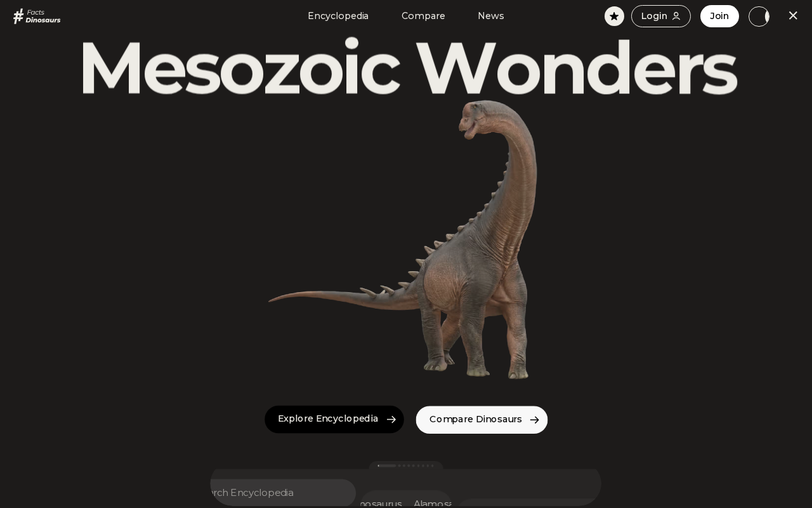Open the Encyclopedia navigation item

(x=338, y=16)
